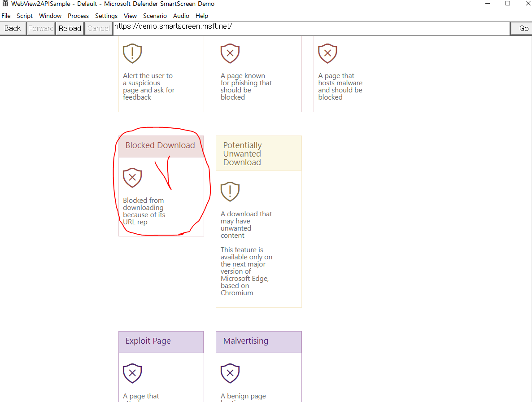Click the Forward button

41,29
